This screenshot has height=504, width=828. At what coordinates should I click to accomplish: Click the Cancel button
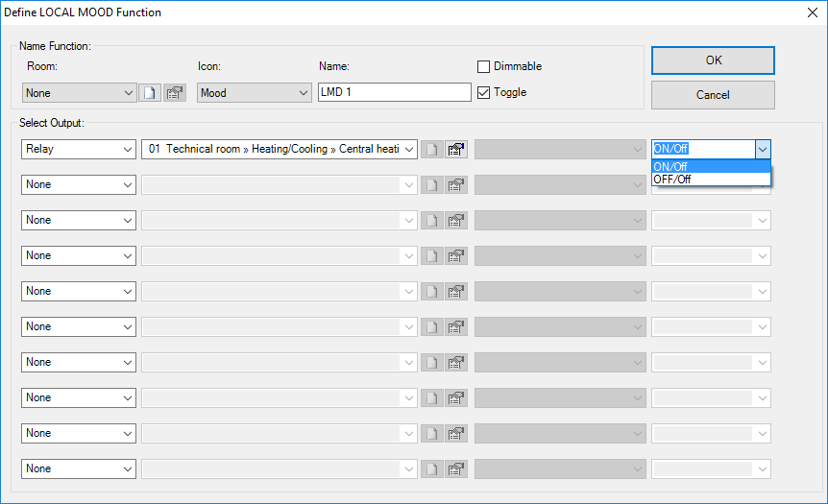coord(713,95)
